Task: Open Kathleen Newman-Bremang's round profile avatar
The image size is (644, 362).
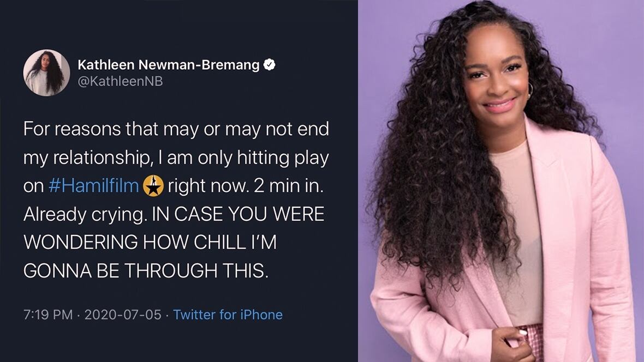Action: [x=46, y=73]
